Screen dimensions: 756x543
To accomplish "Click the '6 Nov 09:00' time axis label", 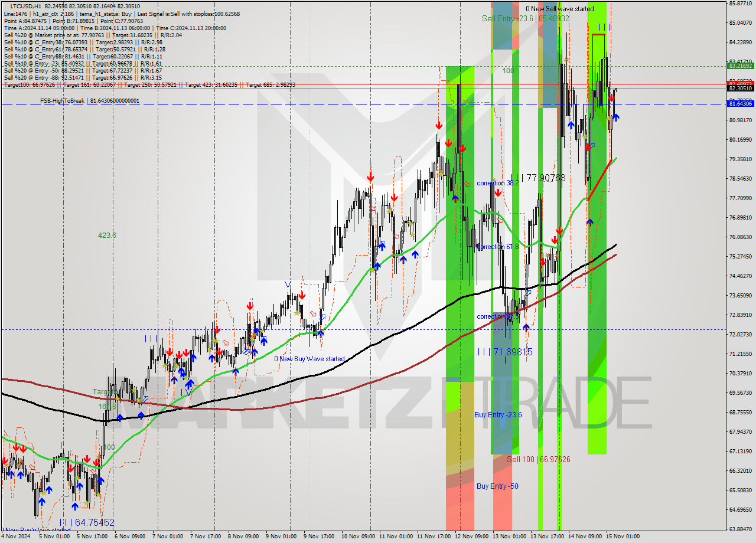I will pyautogui.click(x=129, y=537).
